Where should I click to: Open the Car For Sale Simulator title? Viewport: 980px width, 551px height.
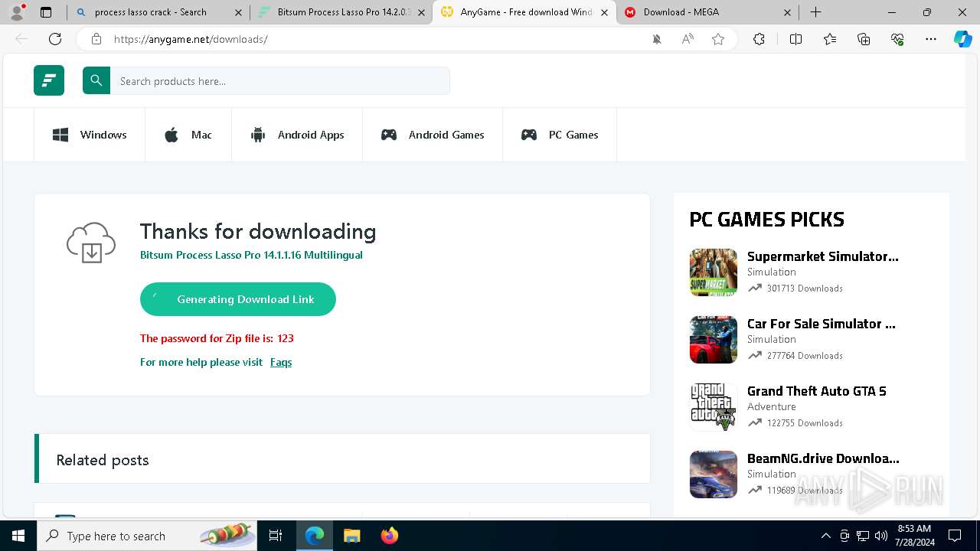pos(822,324)
